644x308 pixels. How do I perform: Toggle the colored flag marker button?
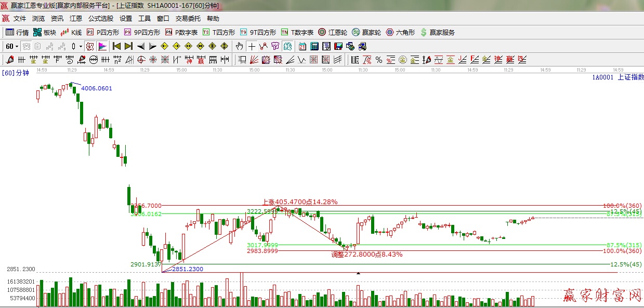pyautogui.click(x=102, y=46)
